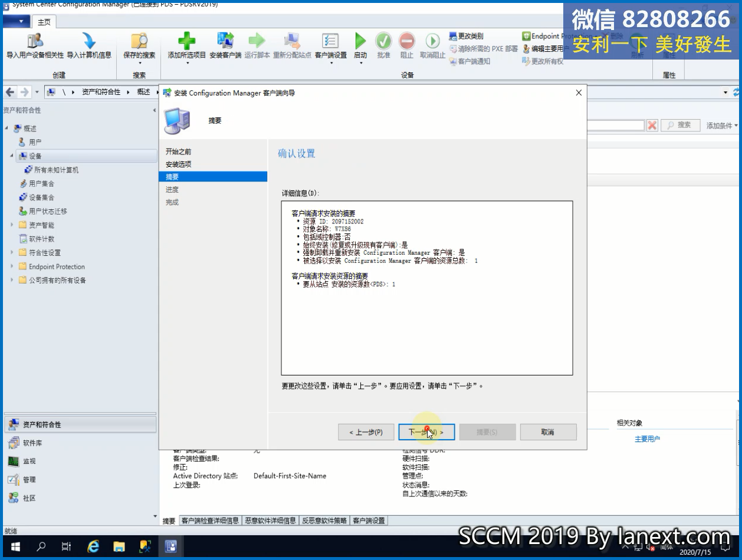Click the 主要用户 link
The height and width of the screenshot is (560, 742).
click(x=647, y=439)
